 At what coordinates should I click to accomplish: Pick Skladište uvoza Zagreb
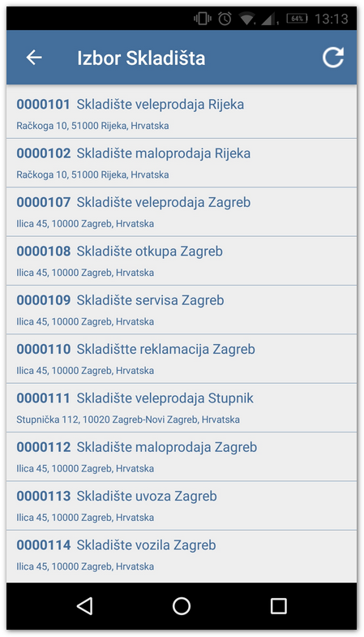(182, 506)
